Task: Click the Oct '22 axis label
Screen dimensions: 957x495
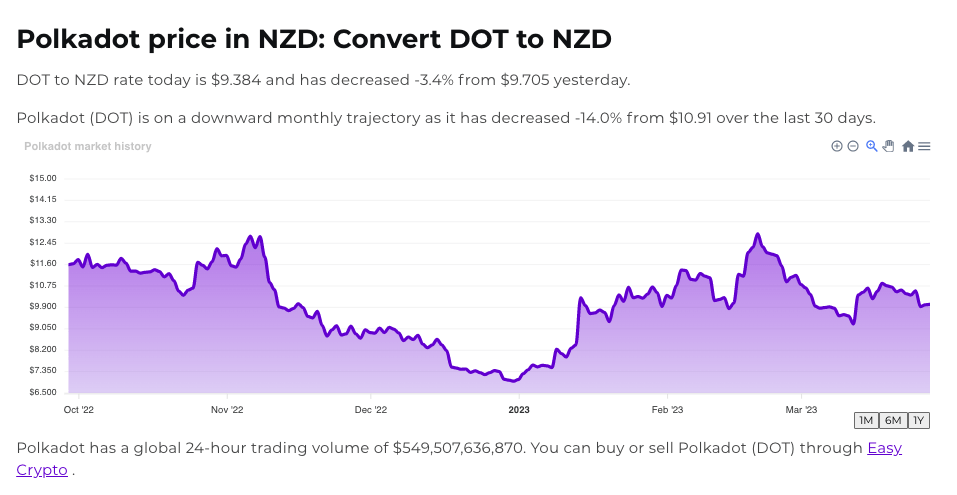Action: pyautogui.click(x=79, y=409)
